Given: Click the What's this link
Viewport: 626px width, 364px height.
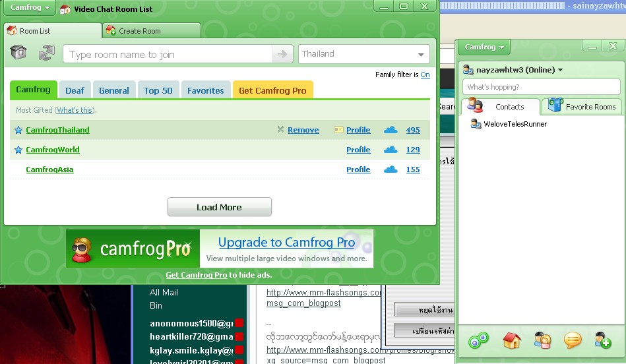Looking at the screenshot, I should point(75,110).
